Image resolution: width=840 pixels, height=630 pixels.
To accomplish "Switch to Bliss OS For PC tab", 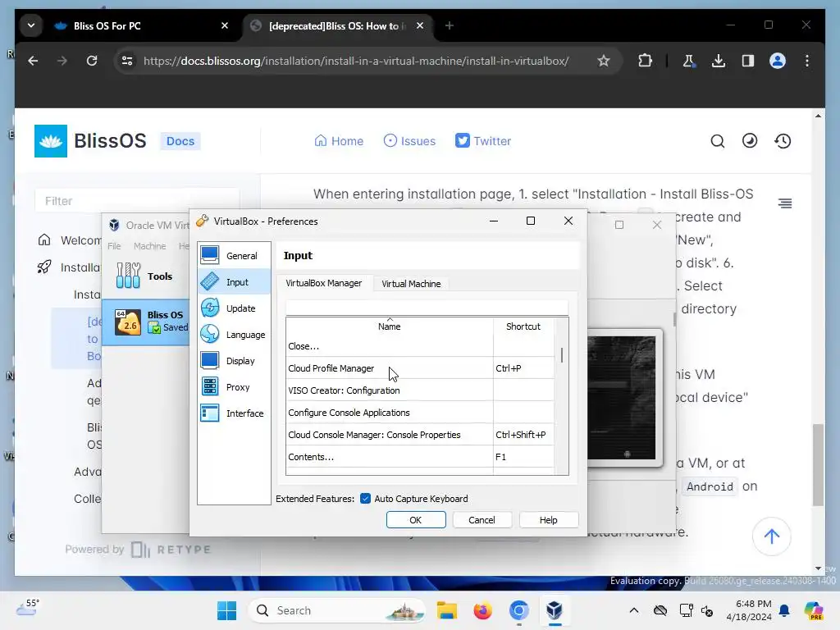I will [143, 25].
